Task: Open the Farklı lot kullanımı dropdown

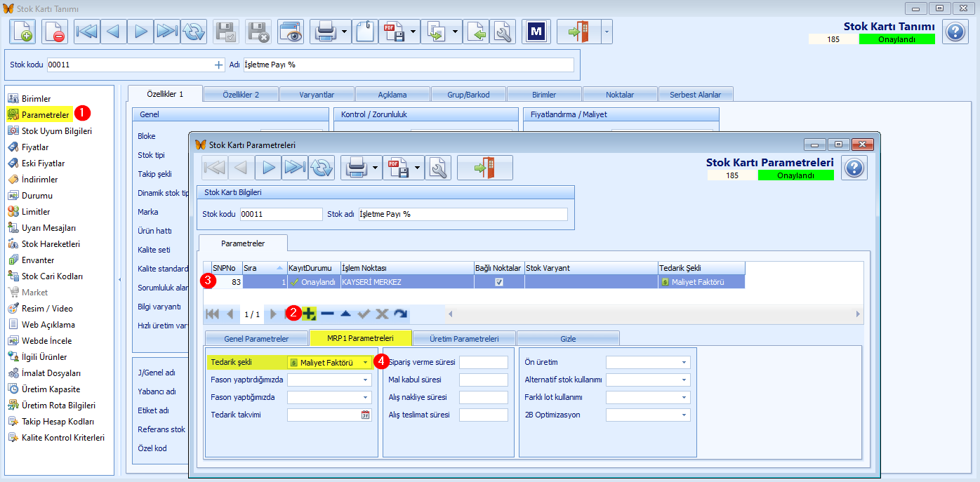Action: point(684,397)
